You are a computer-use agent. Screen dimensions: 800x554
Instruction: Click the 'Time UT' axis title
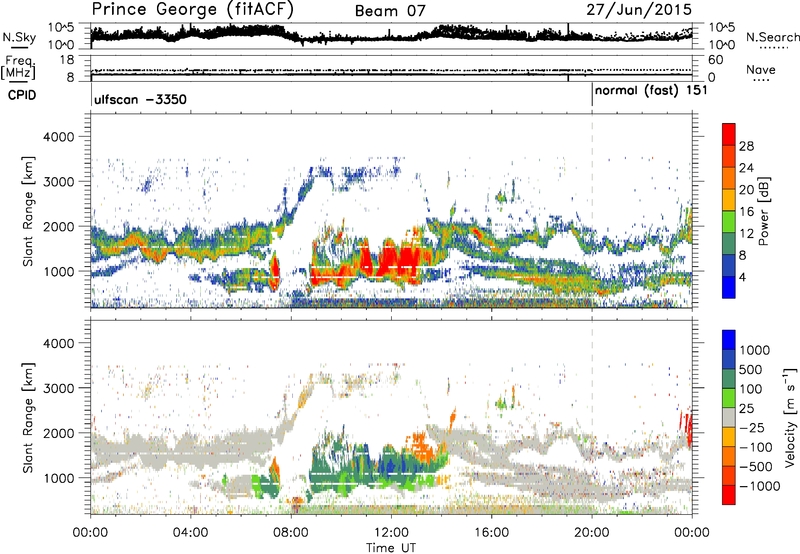point(391,548)
